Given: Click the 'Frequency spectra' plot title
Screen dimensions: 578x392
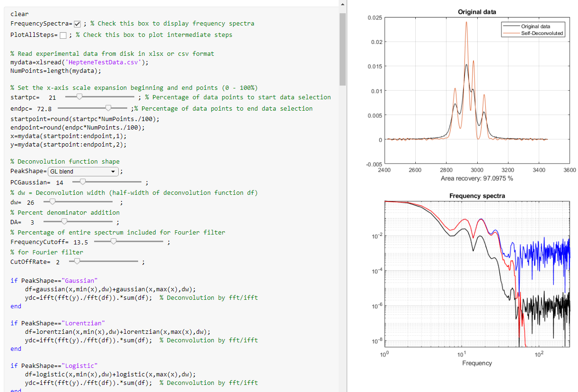Looking at the screenshot, I should (477, 196).
